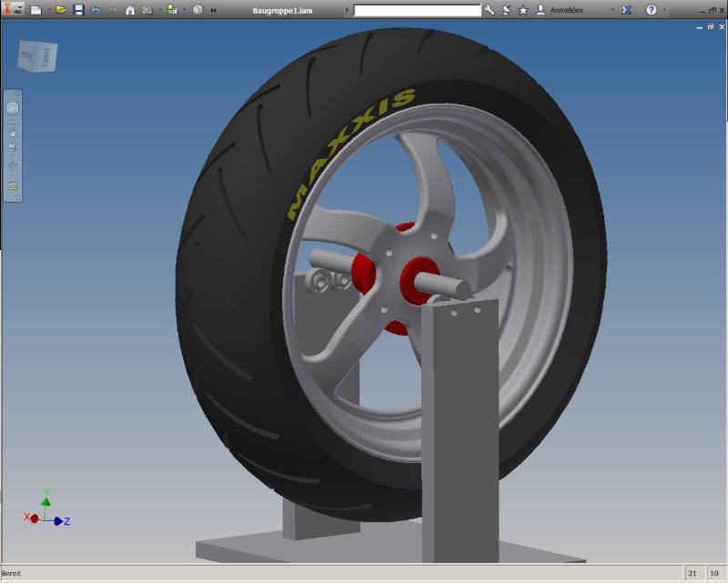
Task: Expand the Anmelden dropdown arrow
Action: coord(612,10)
